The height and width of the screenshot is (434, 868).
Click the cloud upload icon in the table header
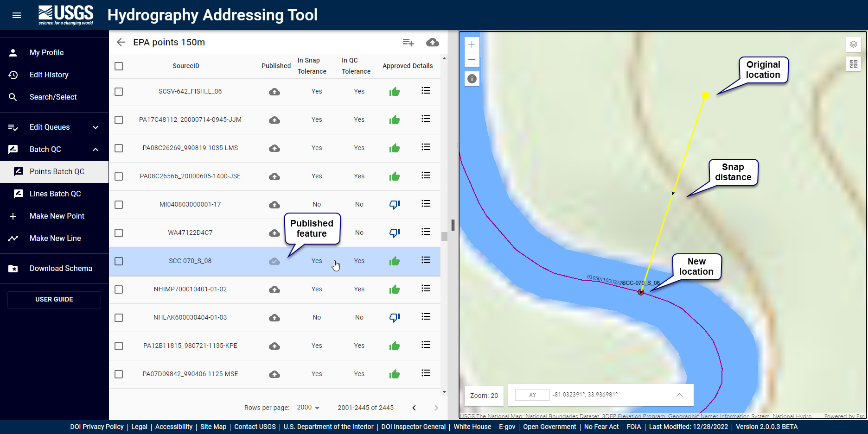point(432,43)
